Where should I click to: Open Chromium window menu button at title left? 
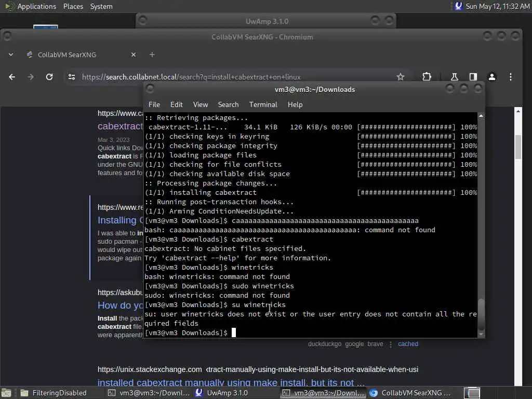7,36
